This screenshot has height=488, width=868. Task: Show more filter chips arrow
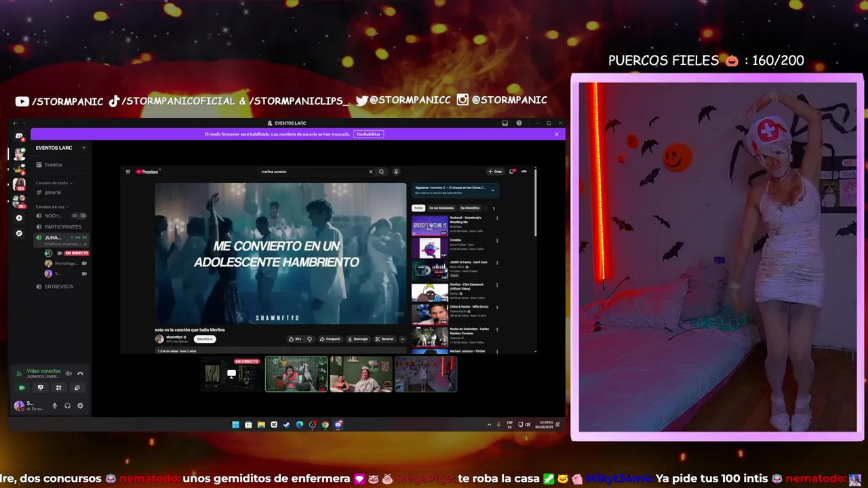[x=494, y=208]
